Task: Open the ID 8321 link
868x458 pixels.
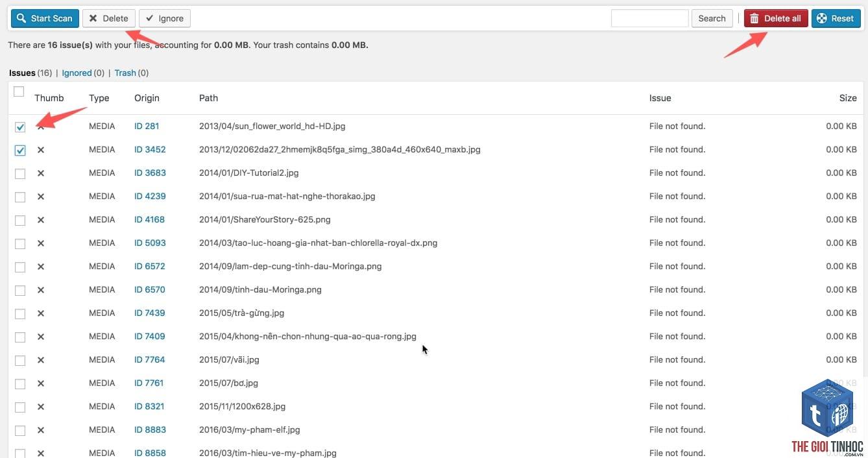Action: pyautogui.click(x=149, y=406)
